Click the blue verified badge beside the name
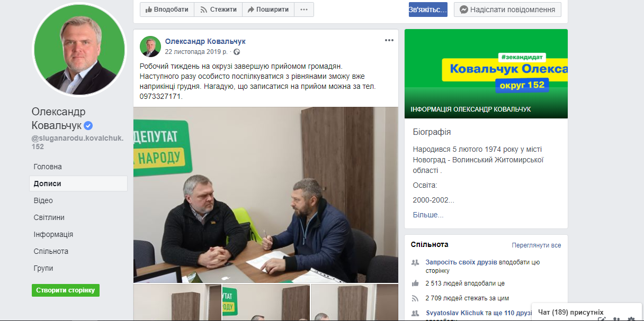This screenshot has width=644, height=321. pos(88,126)
